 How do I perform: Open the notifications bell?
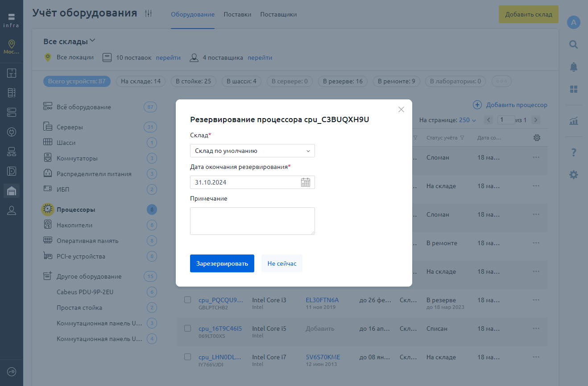point(573,67)
